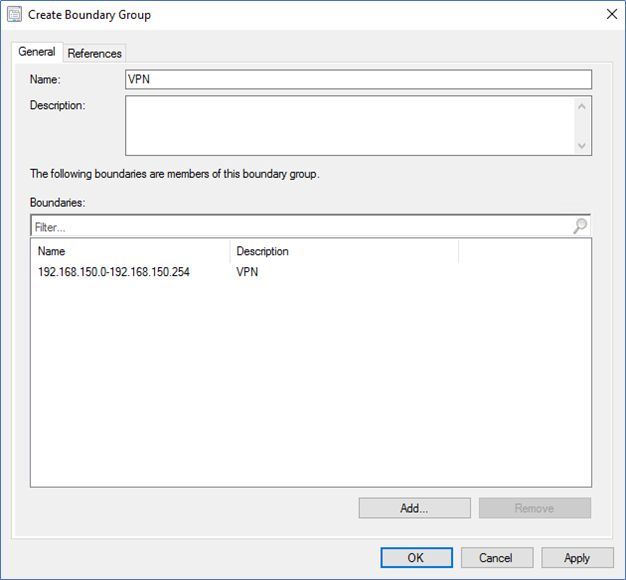Cancel the boundary group creation
Viewport: 626px width, 580px height.
click(497, 558)
